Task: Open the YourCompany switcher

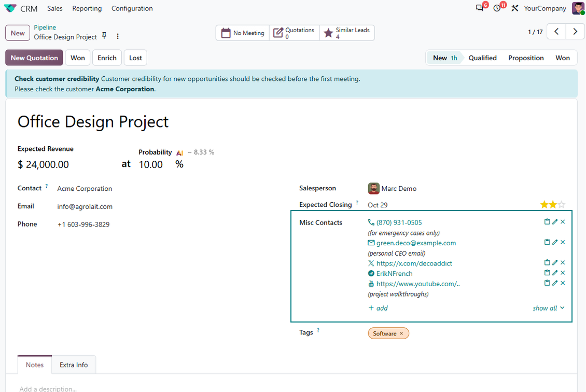Action: (545, 8)
